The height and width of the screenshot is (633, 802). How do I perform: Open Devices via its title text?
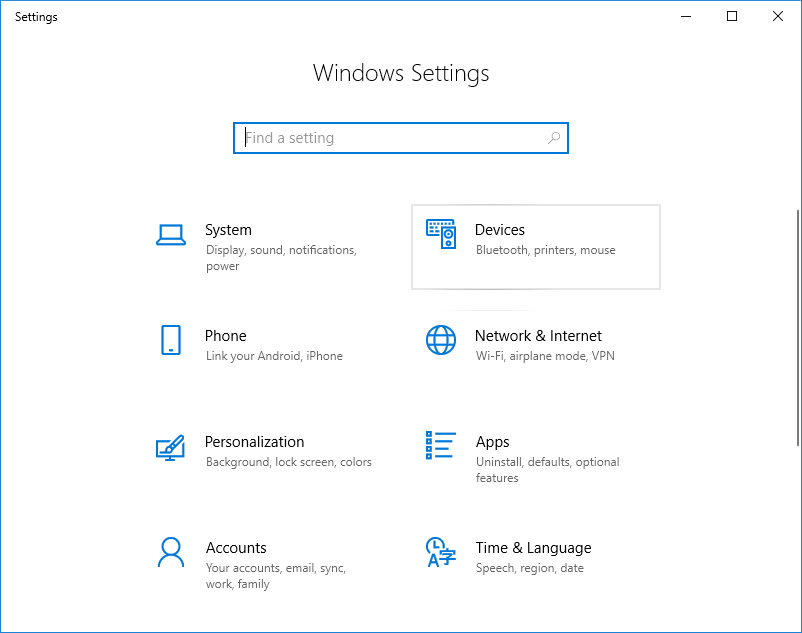[500, 230]
